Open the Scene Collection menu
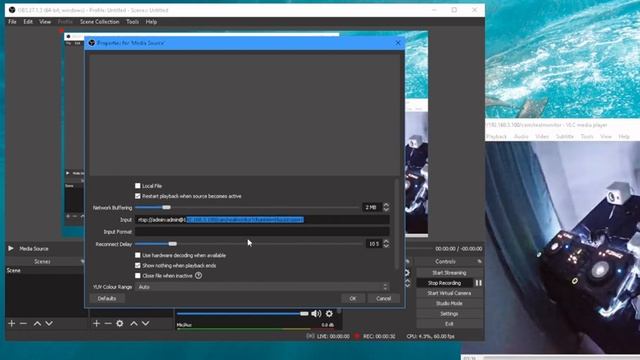This screenshot has width=640, height=360. (x=100, y=22)
